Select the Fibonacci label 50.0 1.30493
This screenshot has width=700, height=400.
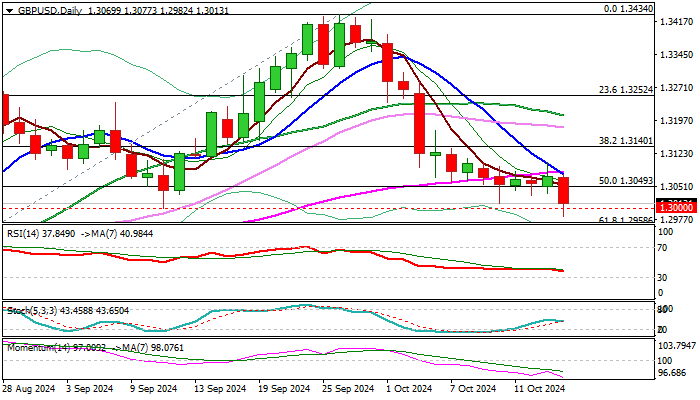(625, 181)
